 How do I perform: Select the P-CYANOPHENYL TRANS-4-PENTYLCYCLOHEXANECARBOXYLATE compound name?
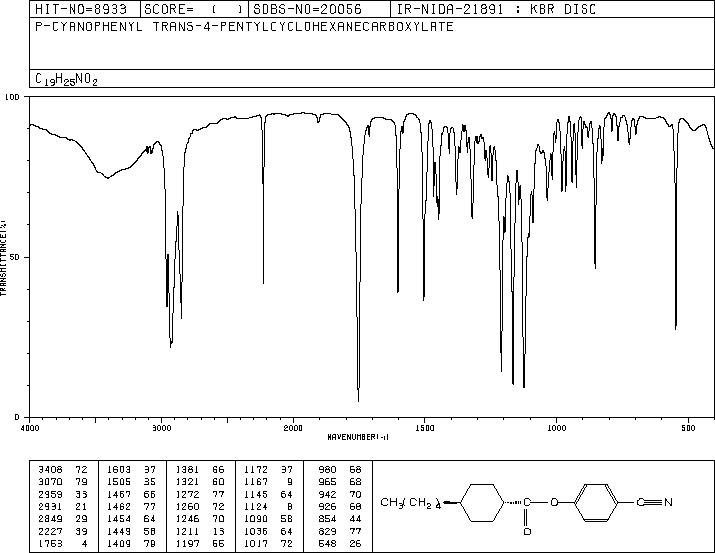(244, 27)
